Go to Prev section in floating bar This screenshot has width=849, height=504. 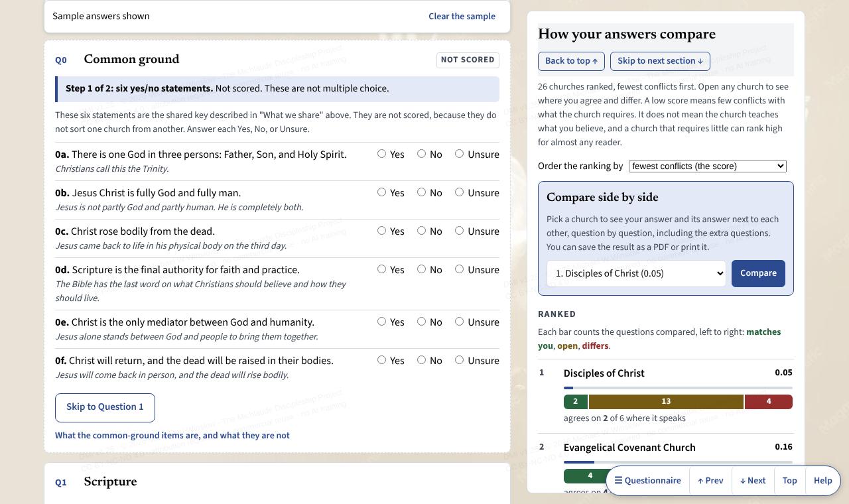tap(710, 481)
